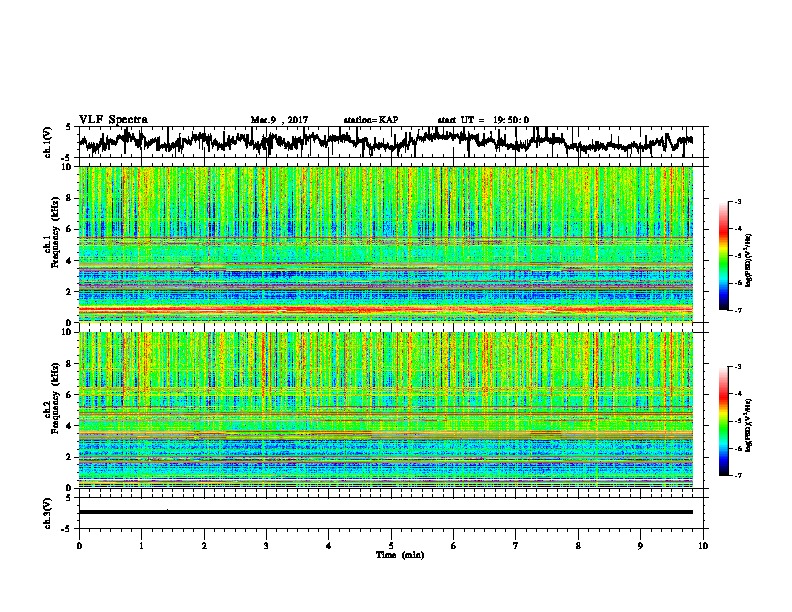Click the "0" tick on time axis

[x=79, y=546]
